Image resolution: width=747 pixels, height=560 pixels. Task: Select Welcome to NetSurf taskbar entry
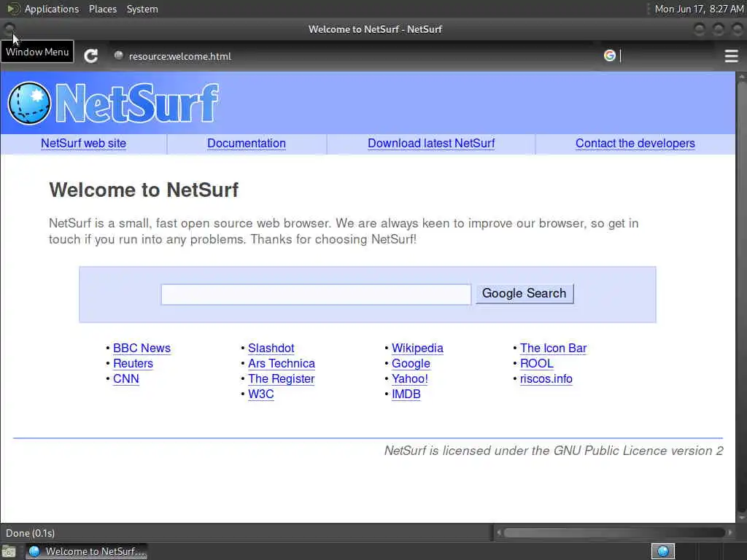86,551
